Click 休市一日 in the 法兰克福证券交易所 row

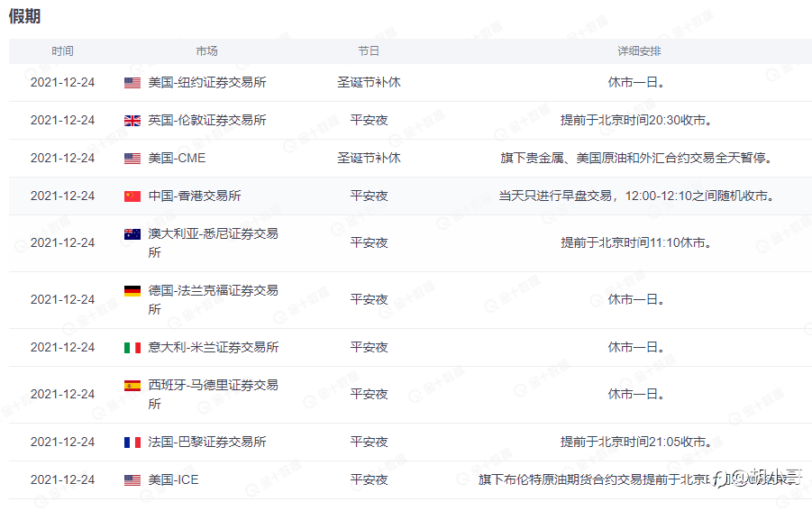636,300
